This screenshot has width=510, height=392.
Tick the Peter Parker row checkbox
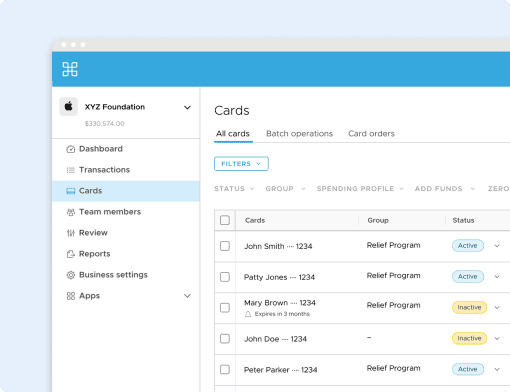coord(225,369)
